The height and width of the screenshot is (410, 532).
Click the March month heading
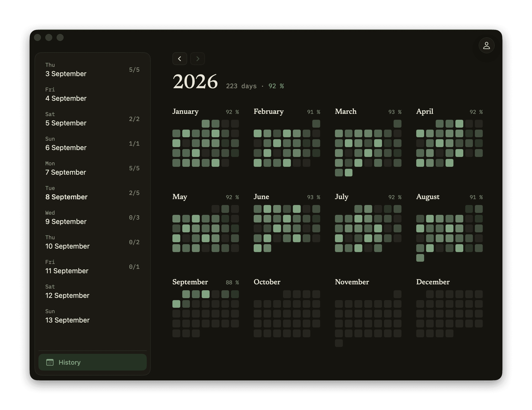click(346, 111)
